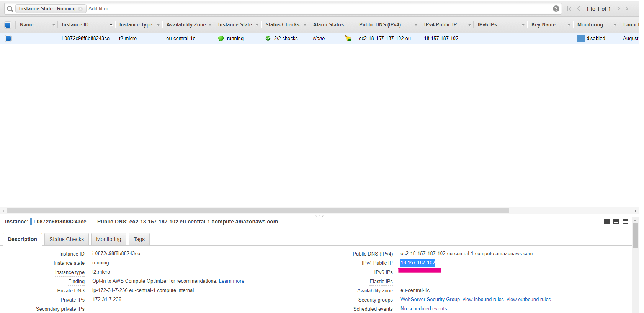Image resolution: width=644 pixels, height=313 pixels.
Task: Open IPv4 Public IP column dropdown
Action: point(469,25)
